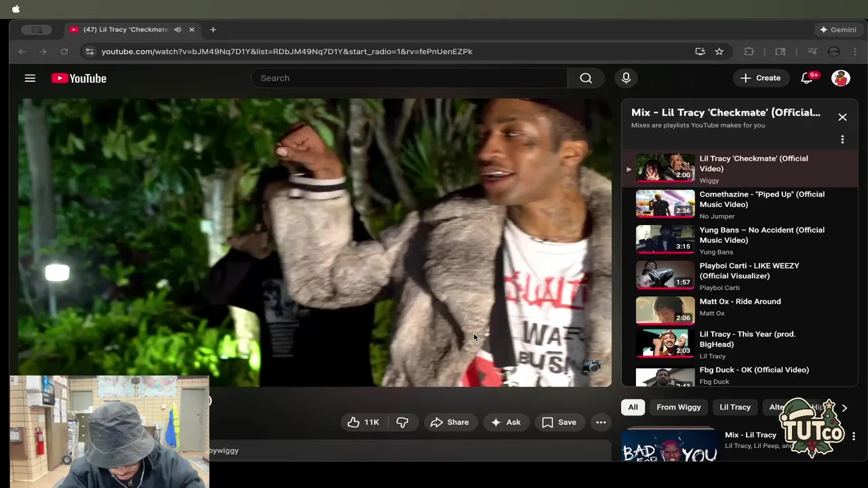
Task: Open browser profile icon in toolbar
Action: click(833, 52)
